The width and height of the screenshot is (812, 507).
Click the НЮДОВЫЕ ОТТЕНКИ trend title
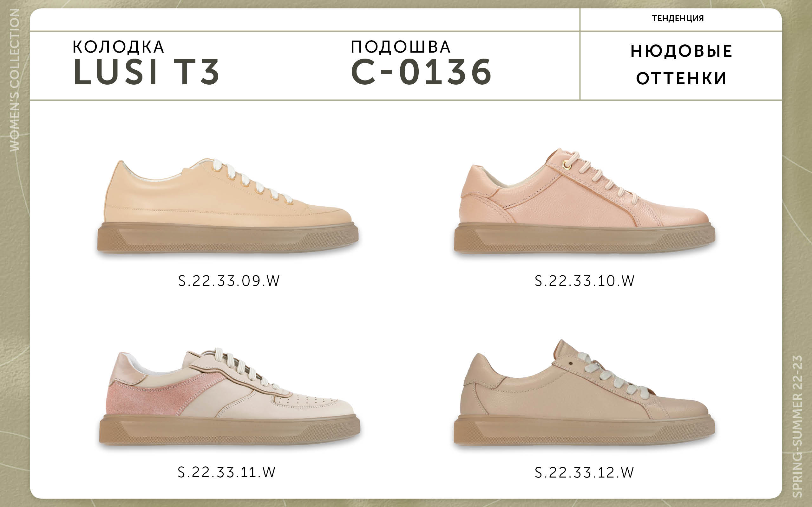(x=681, y=64)
